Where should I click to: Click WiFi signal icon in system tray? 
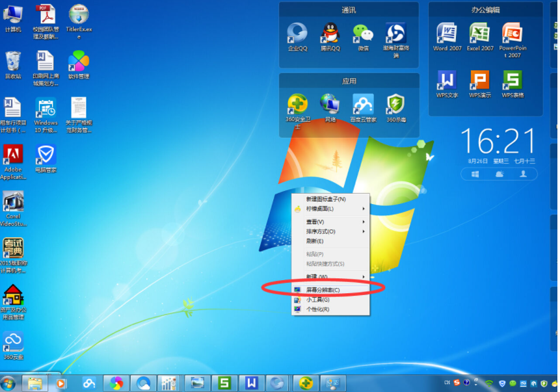tap(489, 384)
